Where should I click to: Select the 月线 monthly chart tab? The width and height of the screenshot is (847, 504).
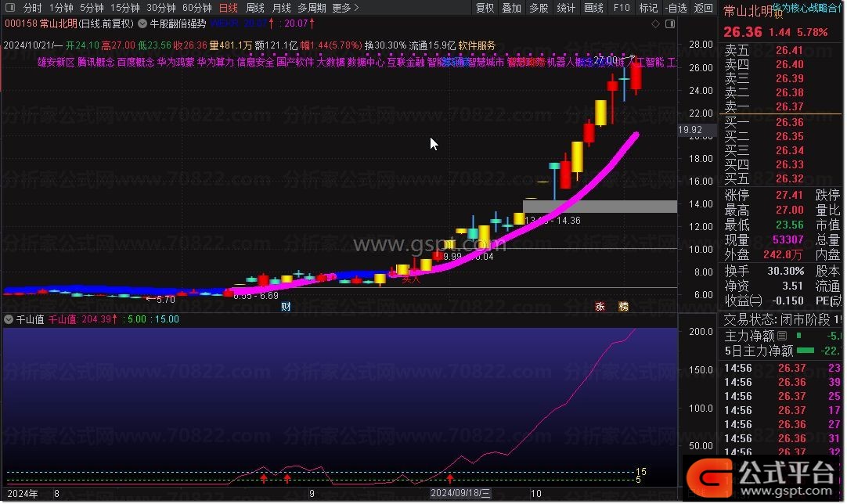pos(282,8)
